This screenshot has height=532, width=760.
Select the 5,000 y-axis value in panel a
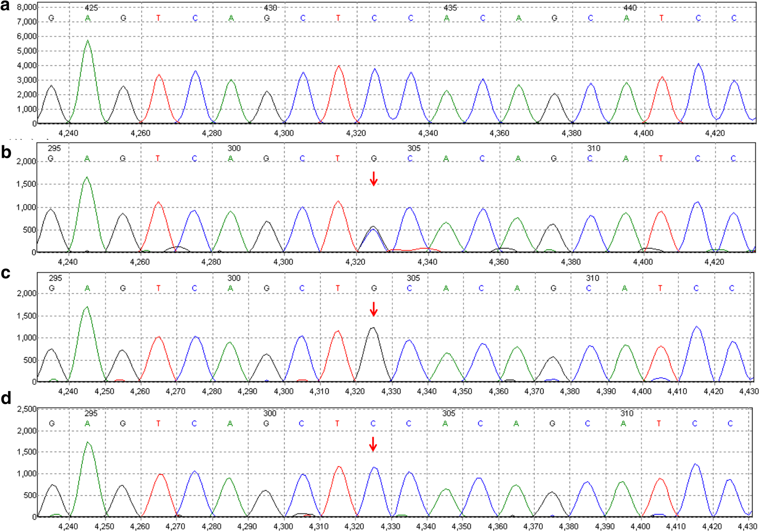pos(27,51)
